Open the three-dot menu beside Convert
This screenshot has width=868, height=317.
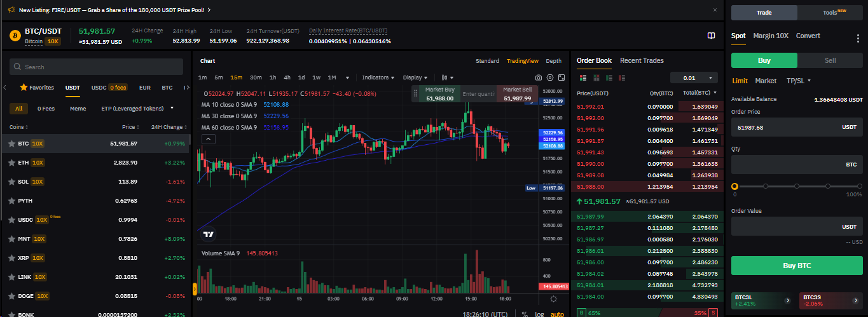(x=857, y=38)
